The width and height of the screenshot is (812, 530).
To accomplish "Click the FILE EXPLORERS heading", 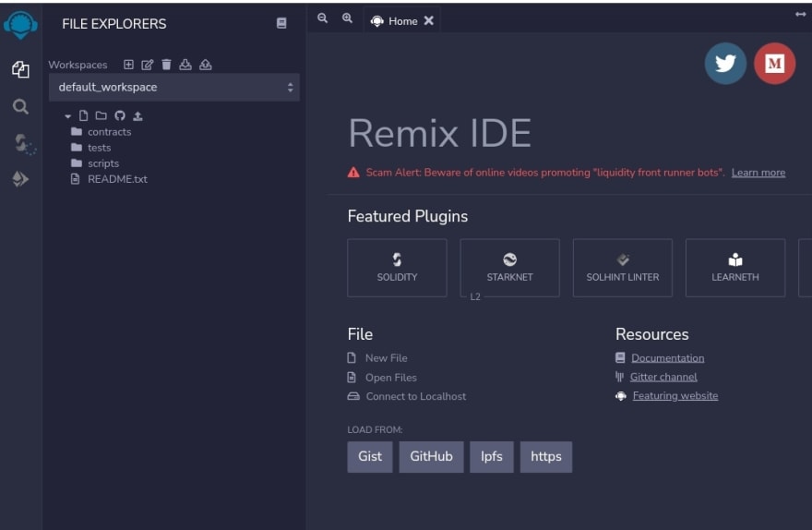I will 113,24.
